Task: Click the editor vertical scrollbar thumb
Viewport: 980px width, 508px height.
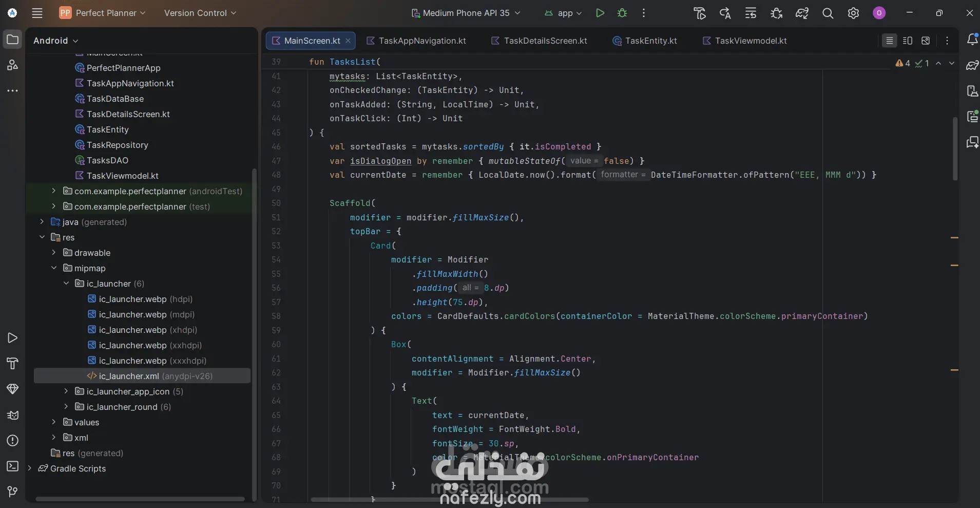Action: tap(955, 149)
